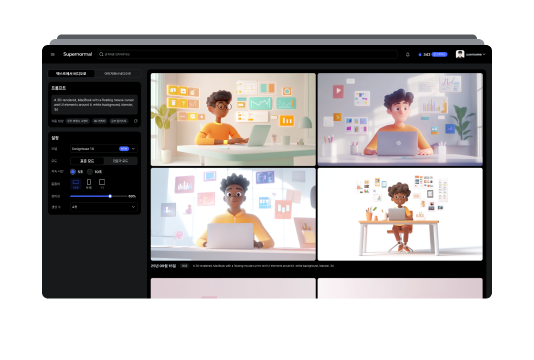
Task: Select the right-hand mode toggle option
Action: pyautogui.click(x=121, y=161)
